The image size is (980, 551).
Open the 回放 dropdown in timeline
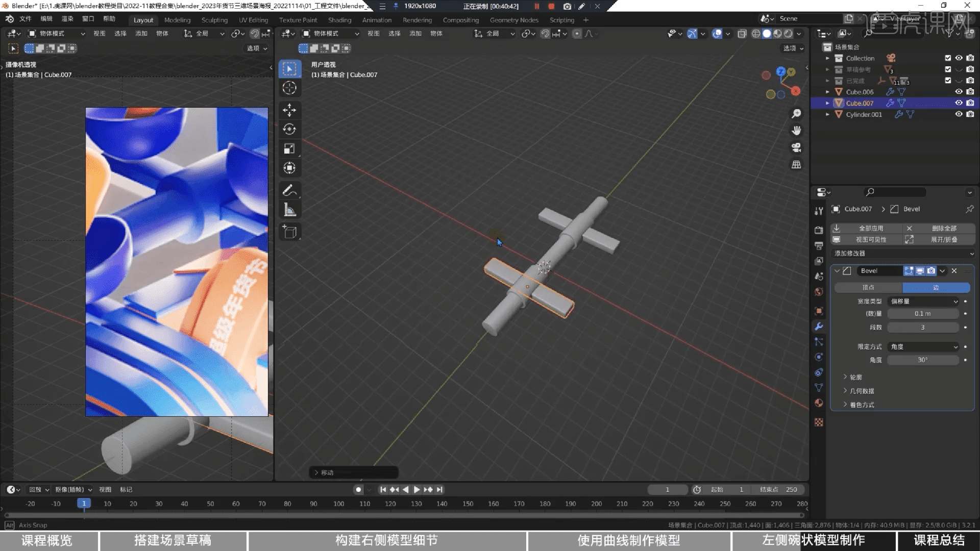point(39,489)
